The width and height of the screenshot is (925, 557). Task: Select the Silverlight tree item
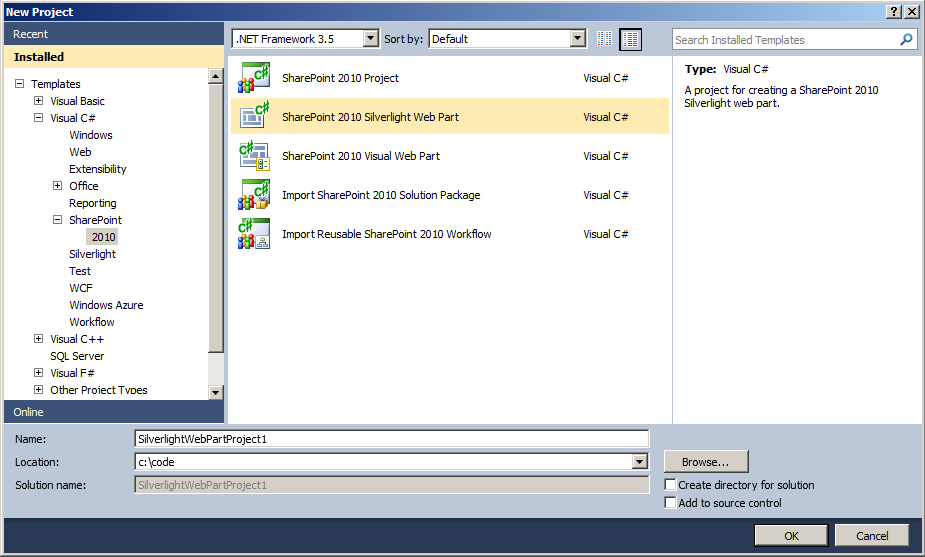(92, 254)
